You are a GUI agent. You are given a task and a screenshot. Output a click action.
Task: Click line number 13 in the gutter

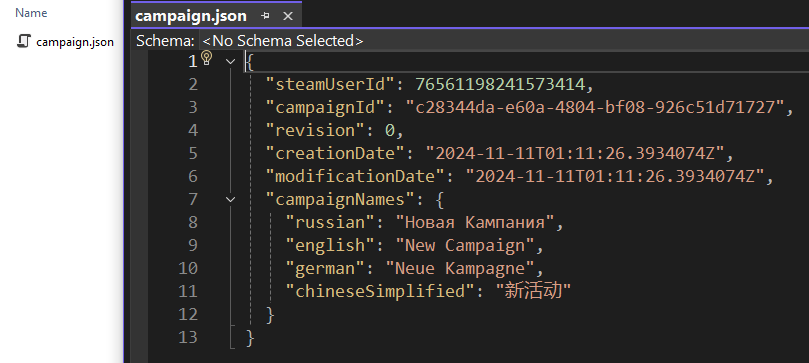point(188,337)
